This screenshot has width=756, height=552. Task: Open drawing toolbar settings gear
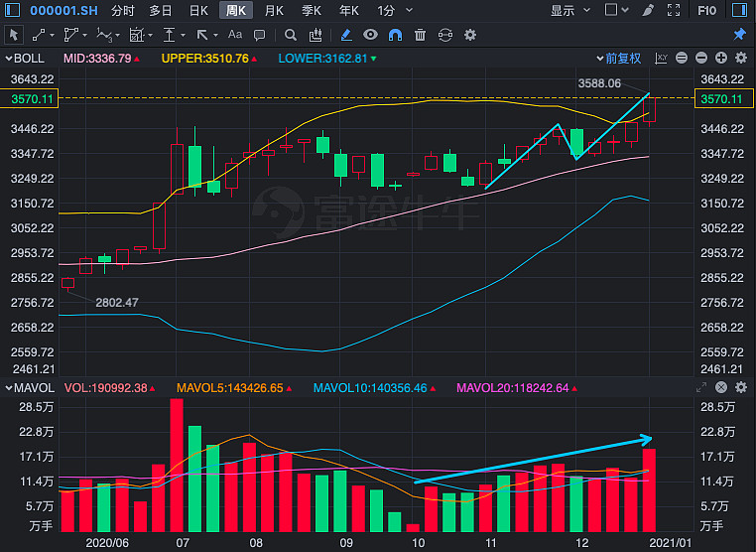click(470, 35)
